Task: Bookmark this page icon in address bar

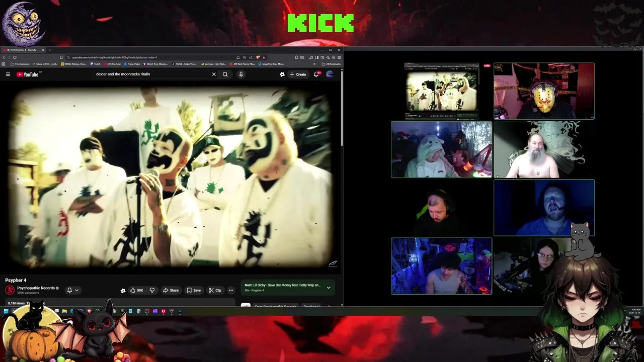Action: [x=61, y=57]
